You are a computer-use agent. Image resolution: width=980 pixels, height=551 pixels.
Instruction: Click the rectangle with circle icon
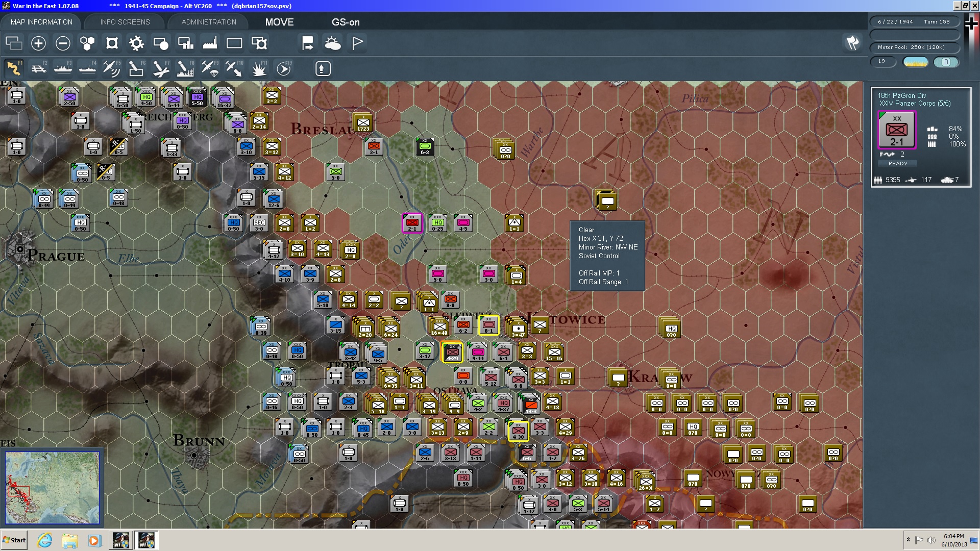click(161, 43)
